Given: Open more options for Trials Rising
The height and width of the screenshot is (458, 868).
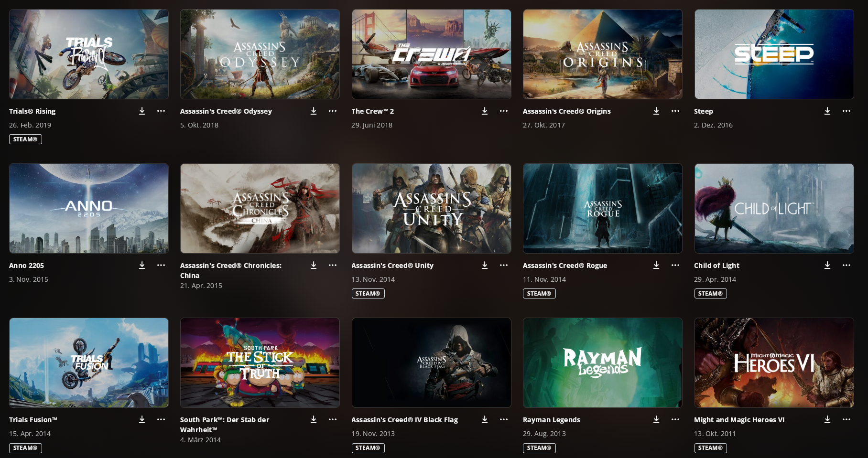Looking at the screenshot, I should pyautogui.click(x=161, y=111).
